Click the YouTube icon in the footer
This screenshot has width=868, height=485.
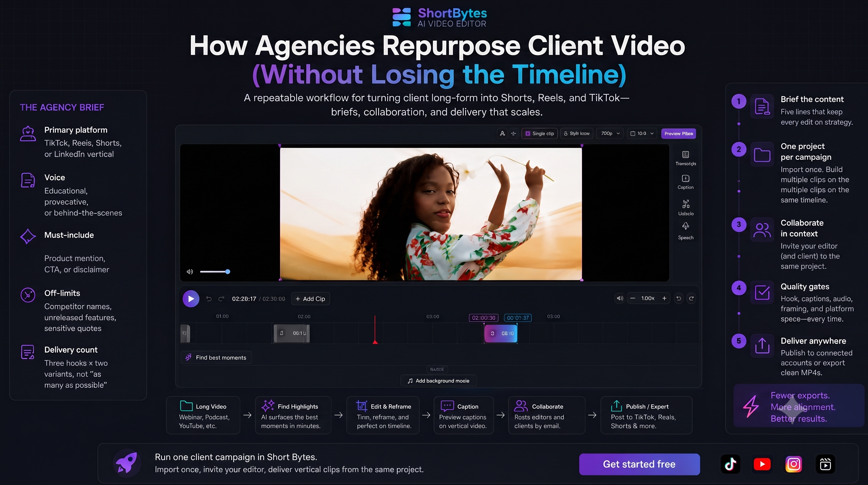pyautogui.click(x=762, y=464)
